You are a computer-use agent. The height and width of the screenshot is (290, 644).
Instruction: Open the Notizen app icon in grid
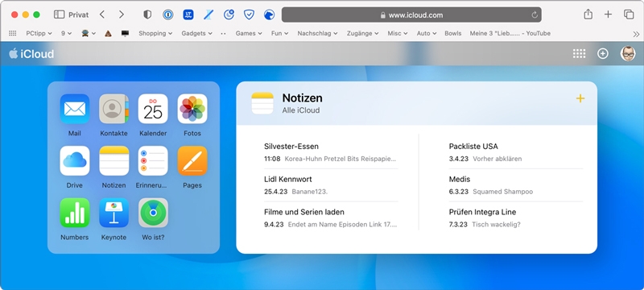point(114,160)
